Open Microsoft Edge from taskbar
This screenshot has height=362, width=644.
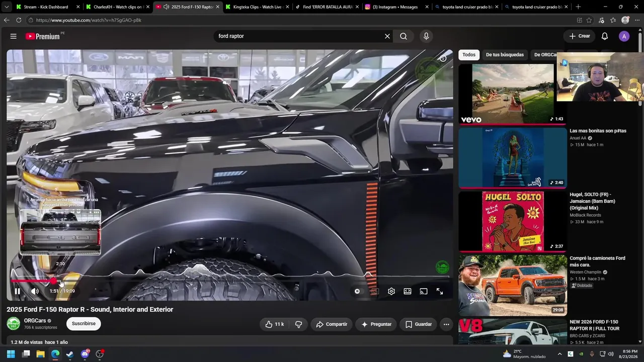pyautogui.click(x=55, y=354)
